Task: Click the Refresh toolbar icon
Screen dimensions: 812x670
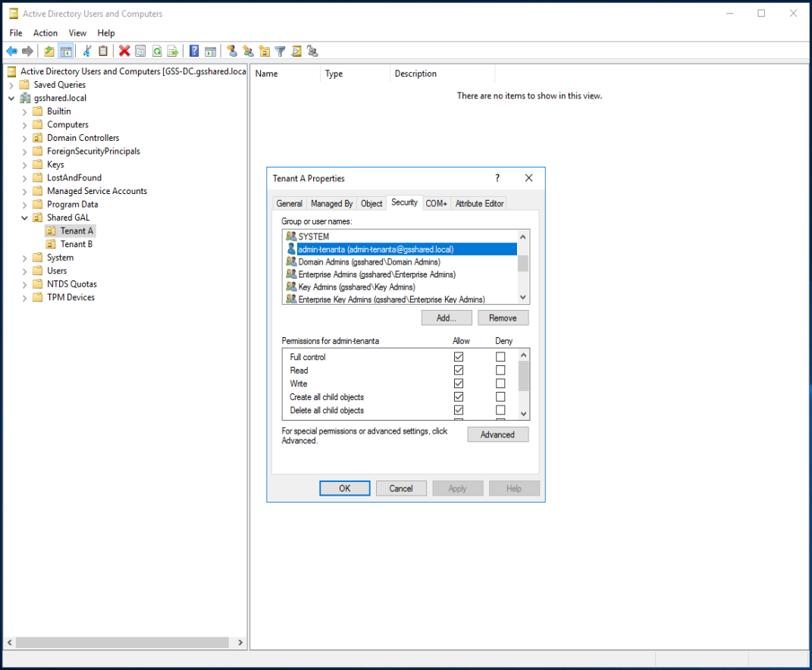Action: point(157,51)
